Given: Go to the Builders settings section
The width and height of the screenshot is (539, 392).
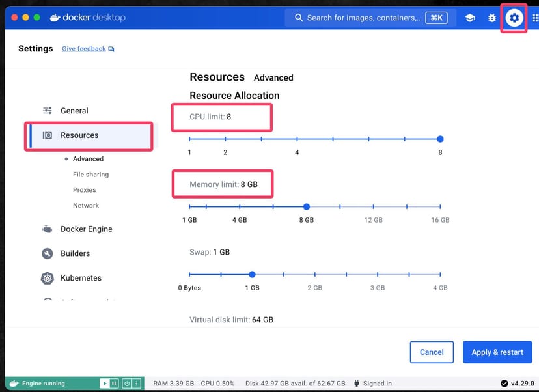Looking at the screenshot, I should [75, 253].
